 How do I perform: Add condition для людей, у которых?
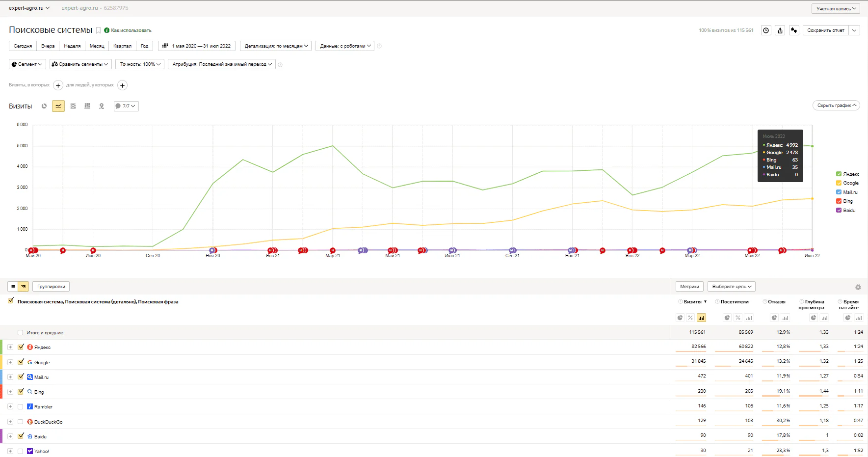(123, 85)
